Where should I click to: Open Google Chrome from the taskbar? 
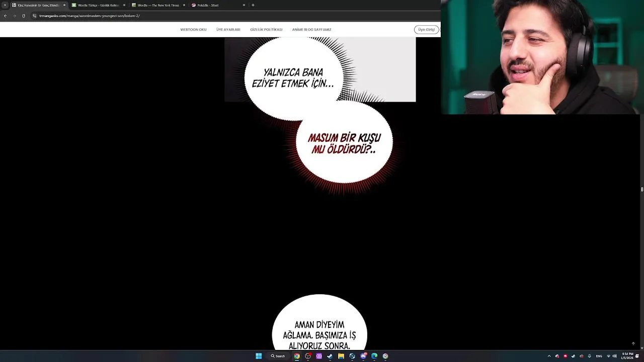coord(297,356)
